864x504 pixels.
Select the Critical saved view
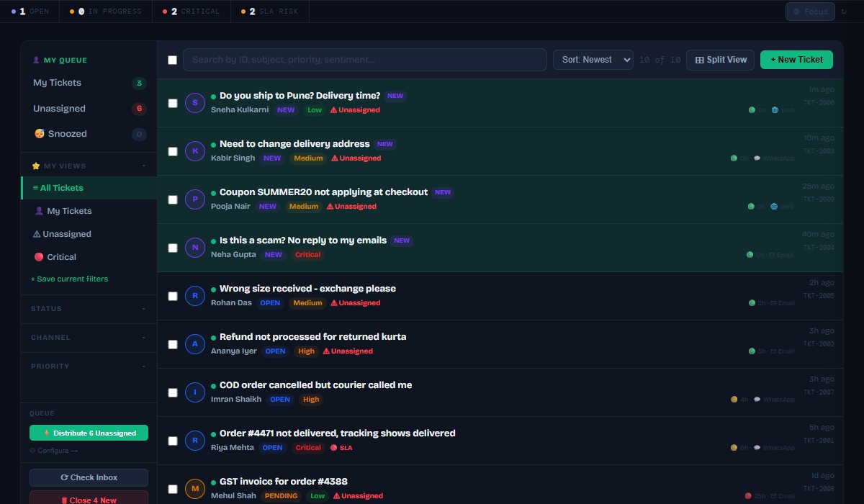click(89, 257)
